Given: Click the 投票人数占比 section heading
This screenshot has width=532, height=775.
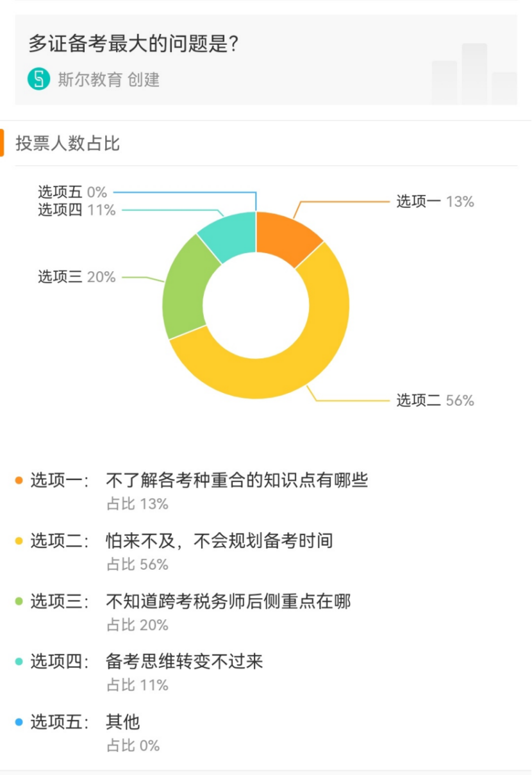Looking at the screenshot, I should 68,143.
